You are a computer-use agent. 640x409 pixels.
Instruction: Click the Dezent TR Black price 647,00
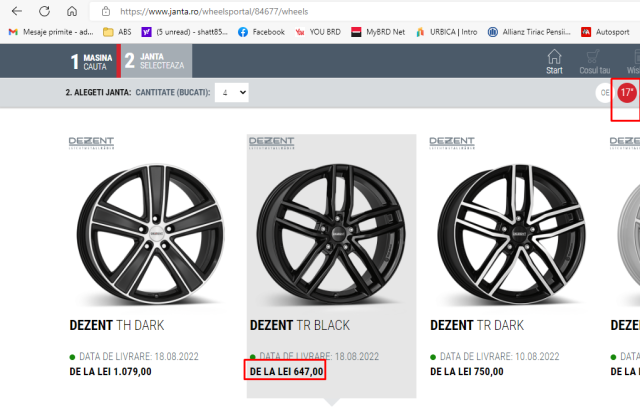(286, 371)
